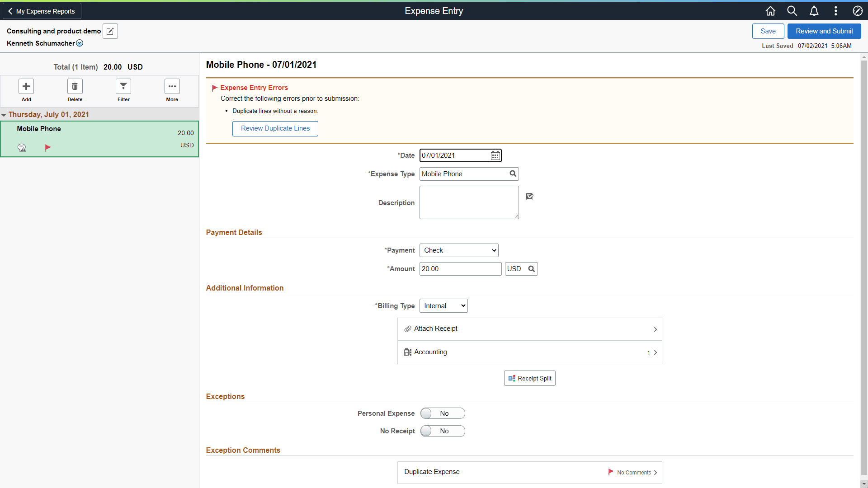
Task: Open the calendar icon next to Date
Action: (495, 155)
